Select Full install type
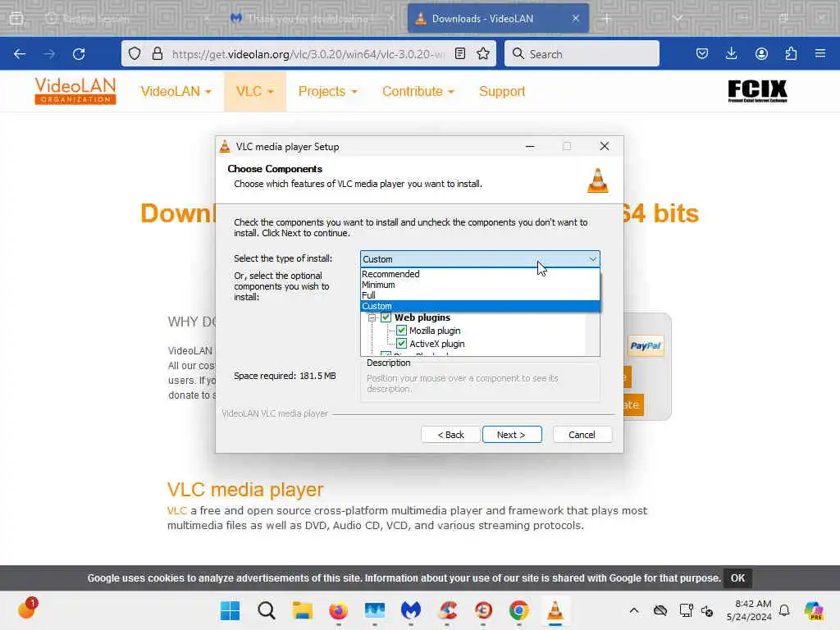840x630 pixels. pyautogui.click(x=480, y=295)
